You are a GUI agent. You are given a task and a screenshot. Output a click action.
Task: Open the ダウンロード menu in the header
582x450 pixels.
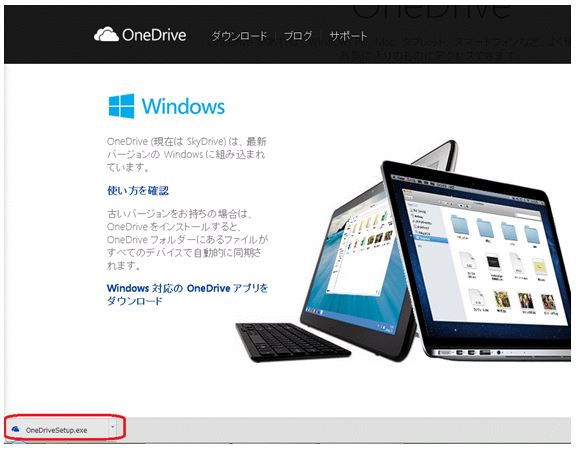pyautogui.click(x=239, y=36)
